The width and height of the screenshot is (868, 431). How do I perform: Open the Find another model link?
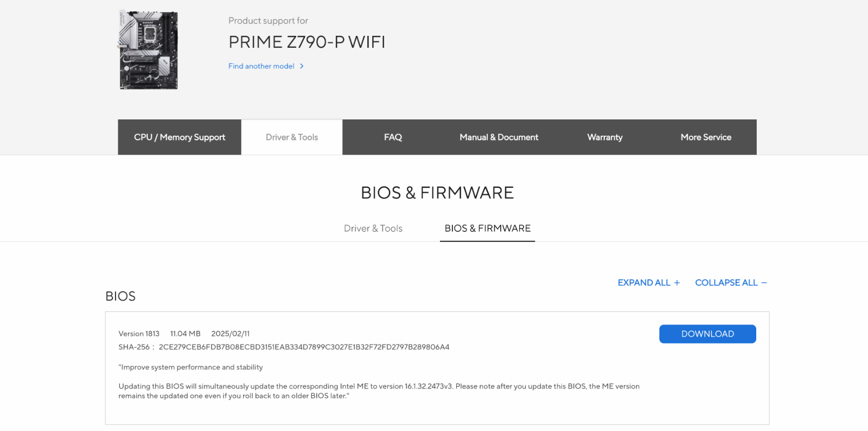tap(261, 66)
